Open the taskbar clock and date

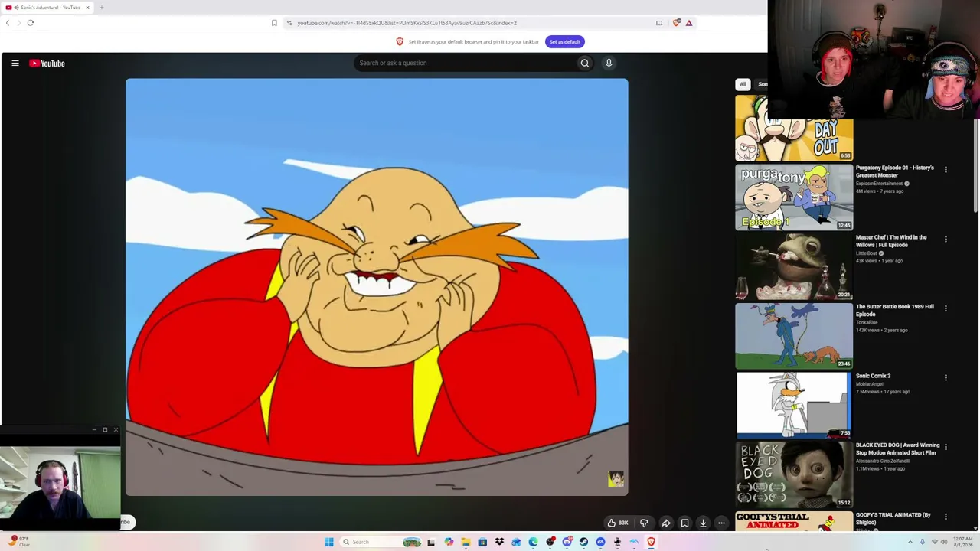tap(963, 542)
